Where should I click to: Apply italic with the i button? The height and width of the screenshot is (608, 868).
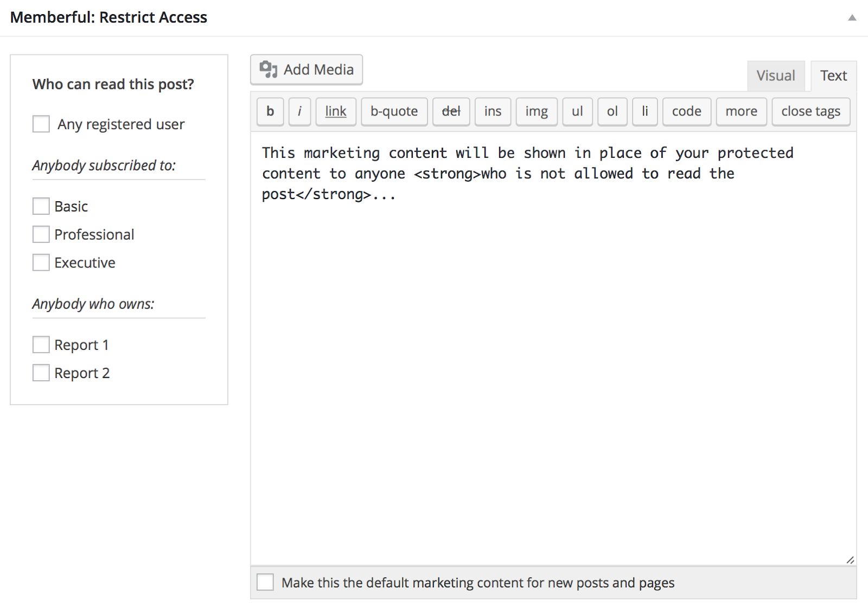299,111
